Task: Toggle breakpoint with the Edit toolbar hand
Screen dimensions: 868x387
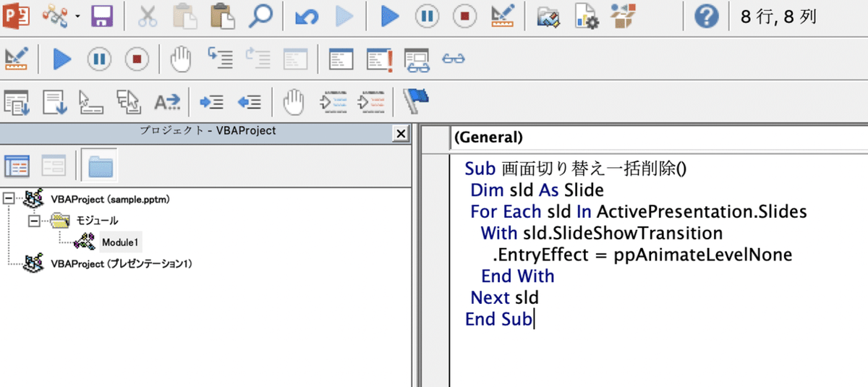Action: 294,103
